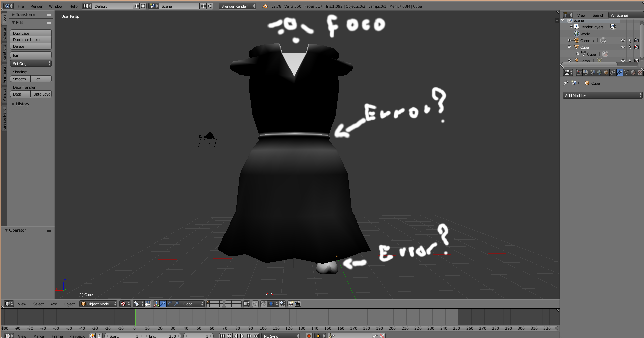Expand the Camera entry in the outliner
644x338 pixels.
click(570, 40)
